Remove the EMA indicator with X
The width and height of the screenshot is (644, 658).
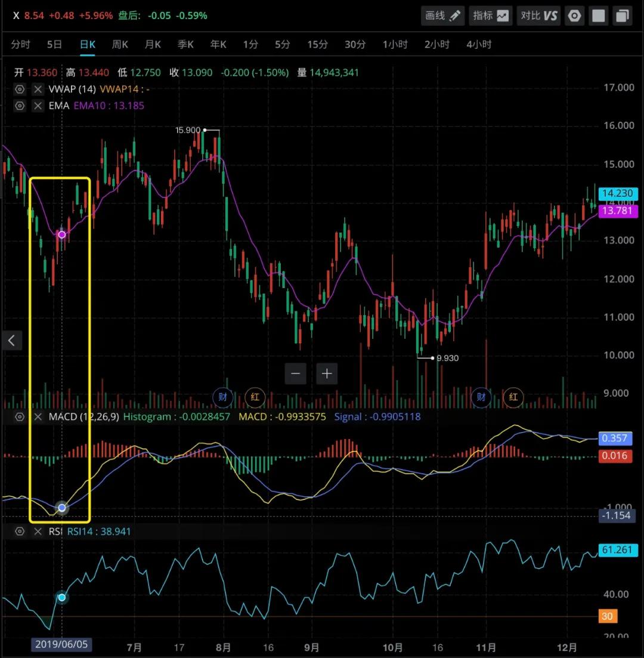[38, 106]
